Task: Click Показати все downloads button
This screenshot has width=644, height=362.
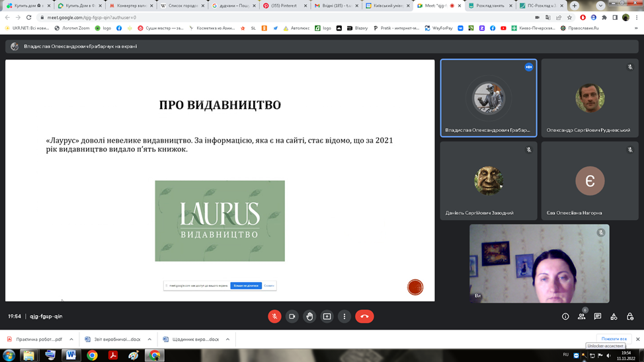Action: 614,339
